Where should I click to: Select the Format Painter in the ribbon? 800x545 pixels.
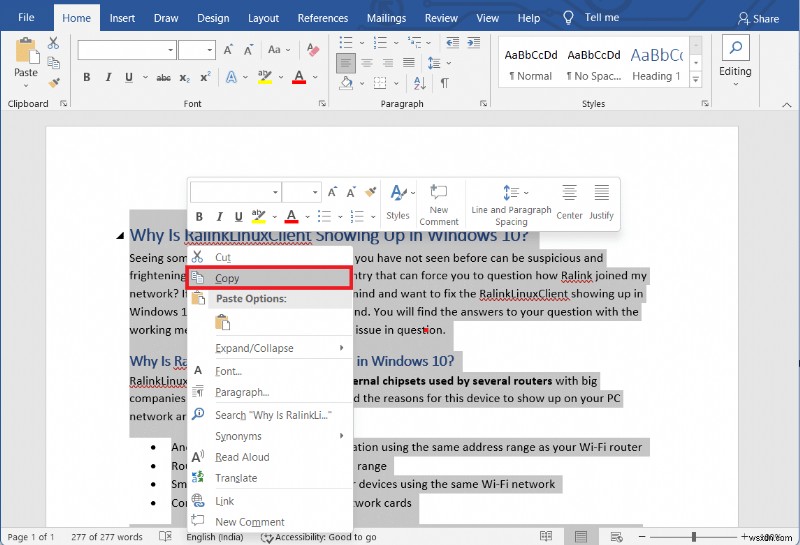coord(54,82)
